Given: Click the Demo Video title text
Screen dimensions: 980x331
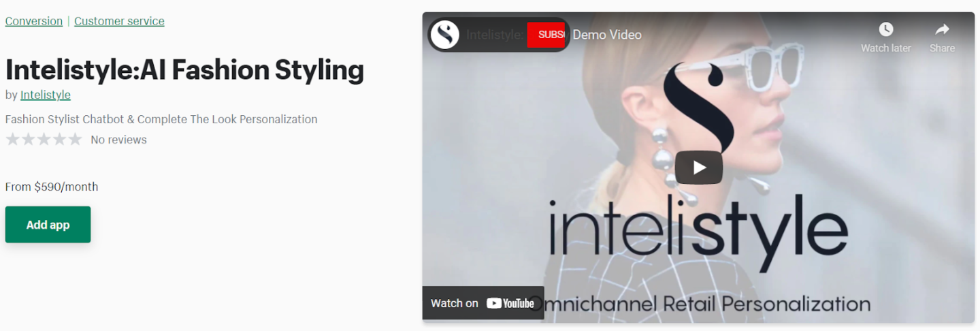Looking at the screenshot, I should (x=607, y=35).
